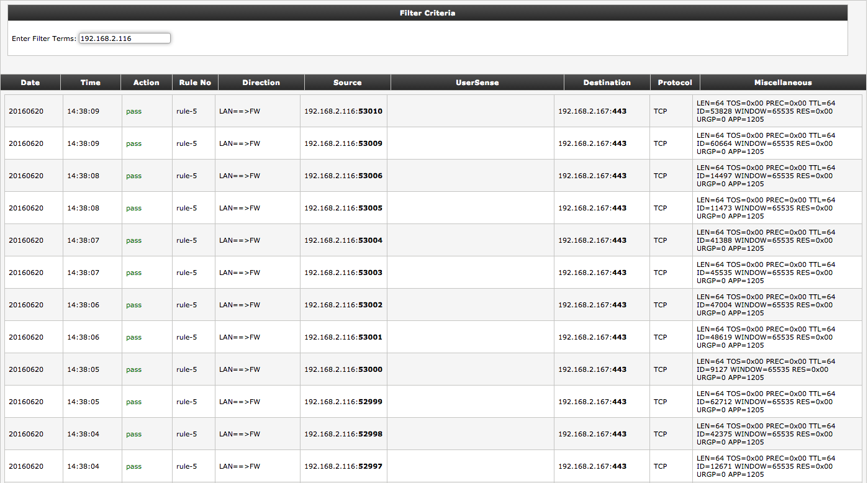The height and width of the screenshot is (483, 868).
Task: Click date 20160620 in port 53003 row
Action: click(x=26, y=273)
